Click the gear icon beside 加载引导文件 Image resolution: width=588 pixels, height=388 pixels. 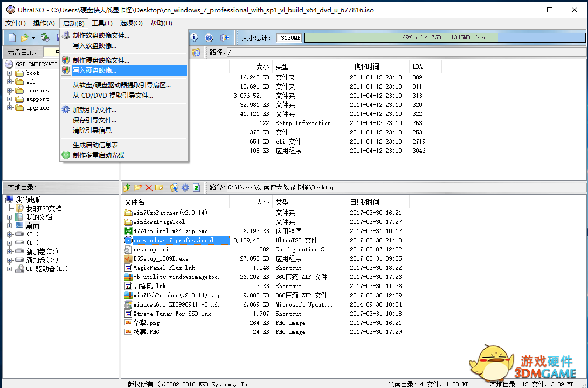click(x=66, y=110)
